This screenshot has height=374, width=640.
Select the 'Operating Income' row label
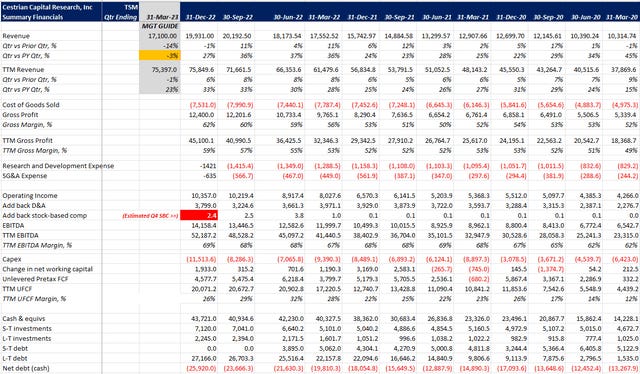point(30,196)
